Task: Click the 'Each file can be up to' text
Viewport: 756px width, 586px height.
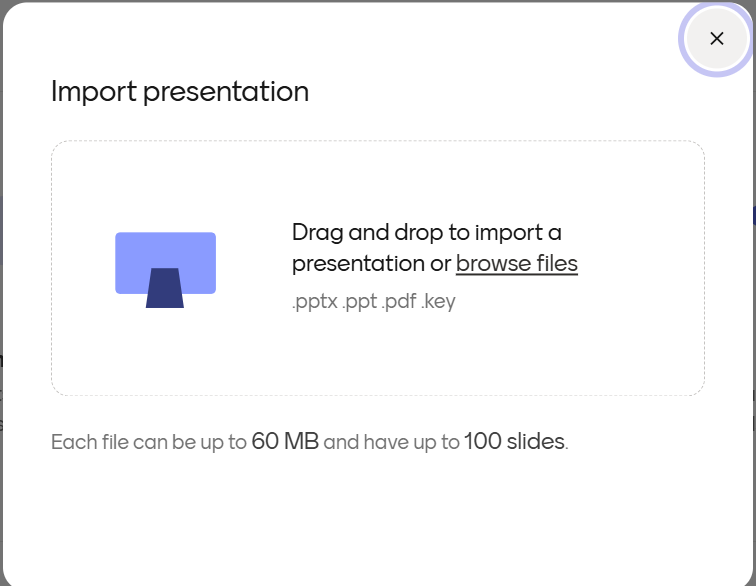Action: pos(149,441)
